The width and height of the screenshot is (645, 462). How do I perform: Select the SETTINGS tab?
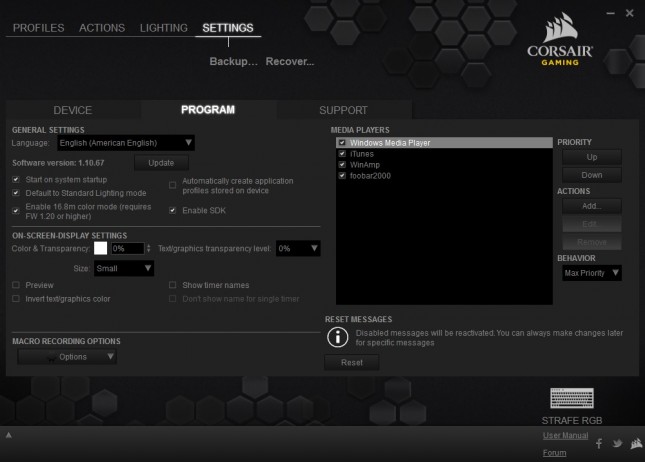(227, 28)
